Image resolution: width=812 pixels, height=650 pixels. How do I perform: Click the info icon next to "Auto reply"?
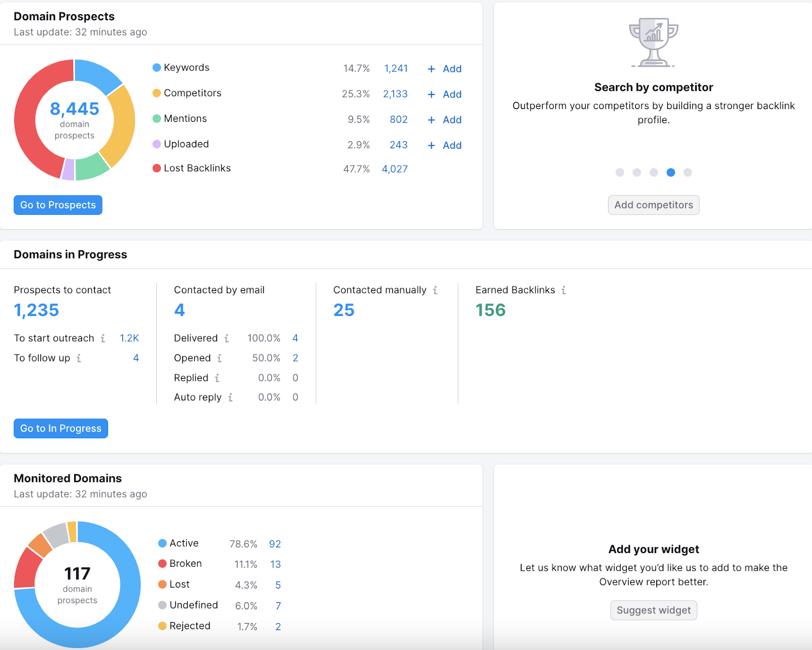[231, 397]
